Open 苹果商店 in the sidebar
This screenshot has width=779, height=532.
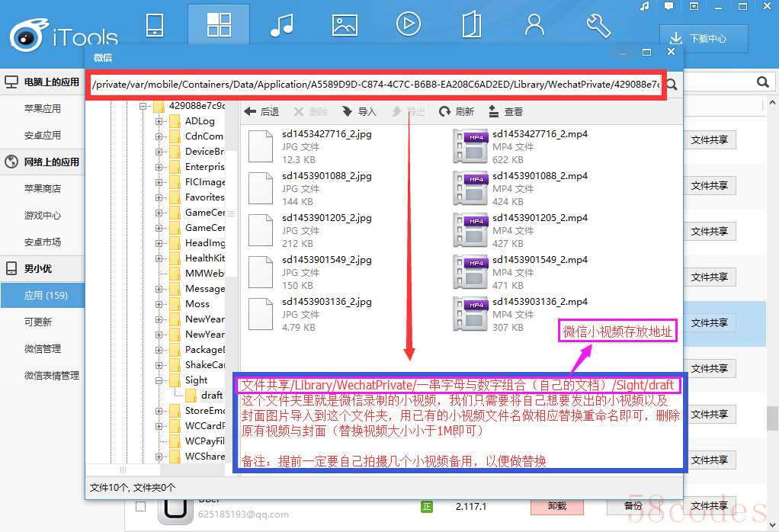43,189
